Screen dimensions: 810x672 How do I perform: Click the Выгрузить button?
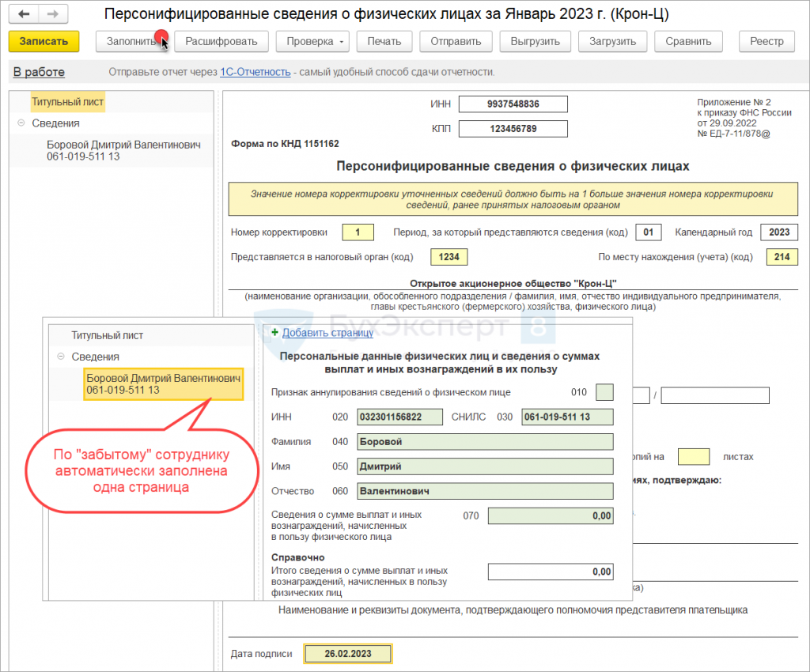[x=535, y=42]
